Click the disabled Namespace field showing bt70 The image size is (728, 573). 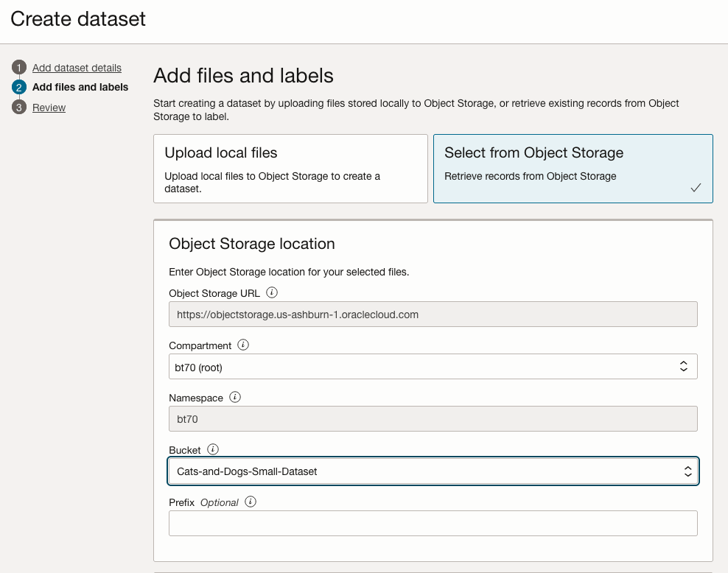point(433,419)
